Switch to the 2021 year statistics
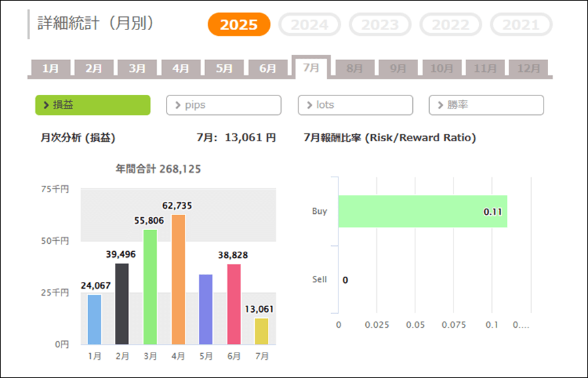The height and width of the screenshot is (378, 588). coord(521,24)
